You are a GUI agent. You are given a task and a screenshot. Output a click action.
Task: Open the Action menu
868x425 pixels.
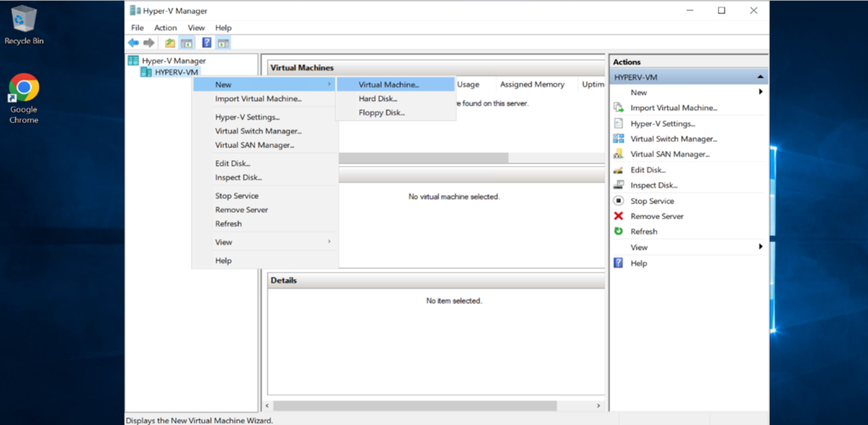165,28
